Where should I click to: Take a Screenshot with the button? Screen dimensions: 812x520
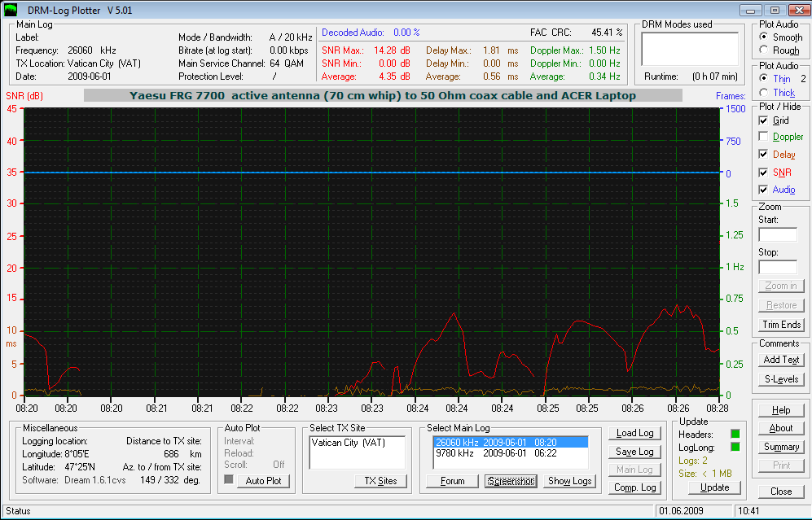[x=511, y=481]
